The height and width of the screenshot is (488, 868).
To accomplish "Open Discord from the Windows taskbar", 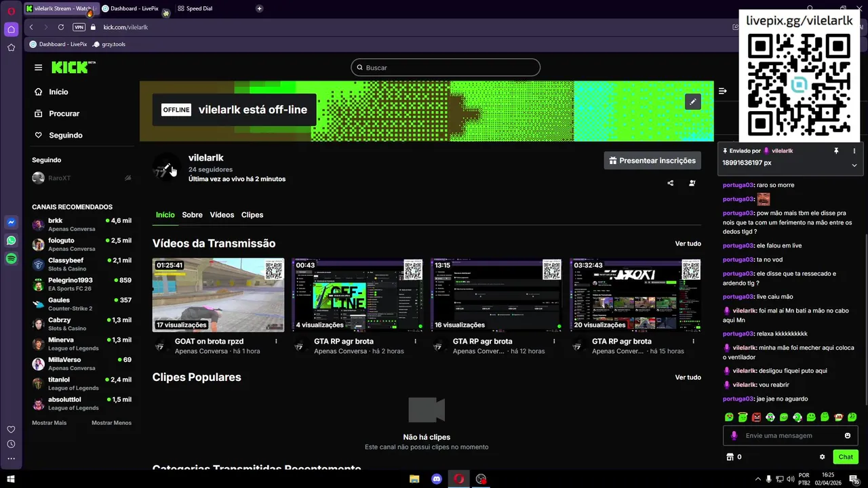I will coord(437,479).
